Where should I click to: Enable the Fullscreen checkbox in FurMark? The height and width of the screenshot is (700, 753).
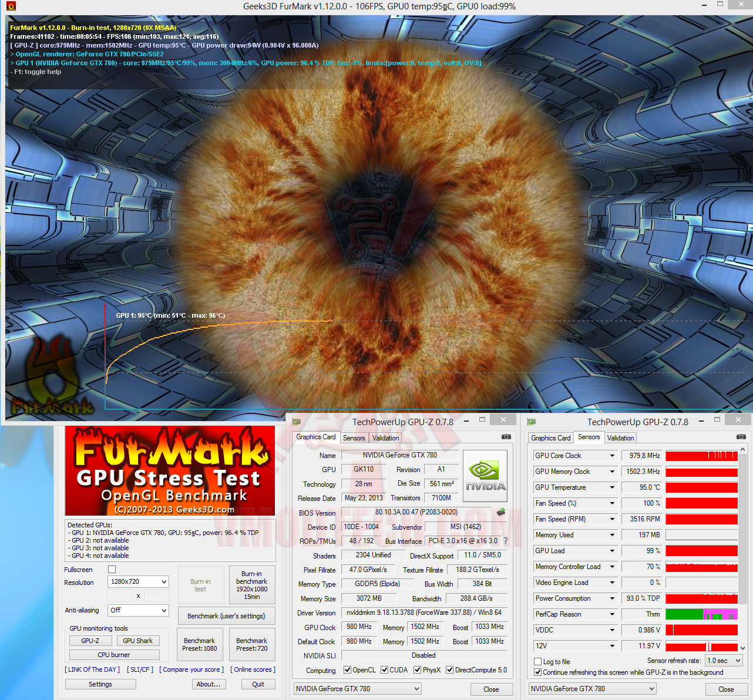[x=112, y=570]
